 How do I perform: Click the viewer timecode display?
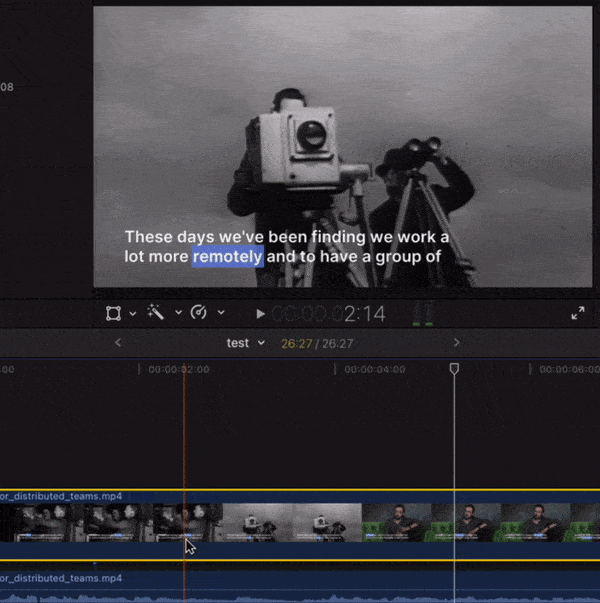pos(329,314)
